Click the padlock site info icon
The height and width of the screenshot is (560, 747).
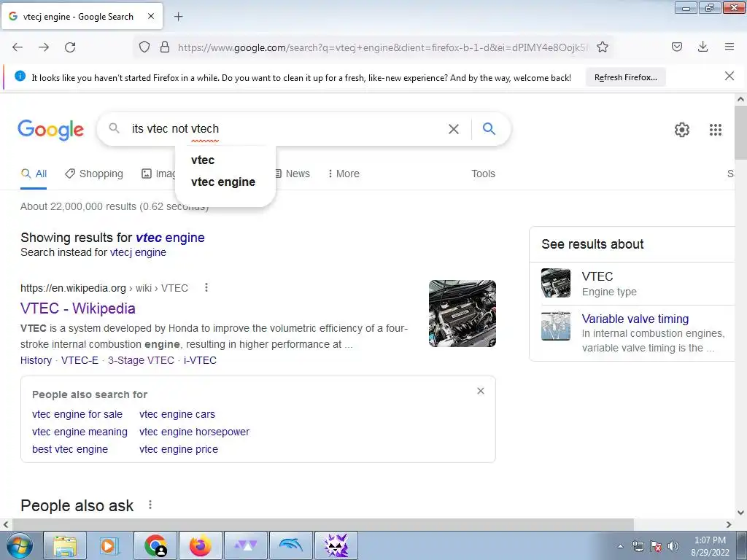click(165, 47)
